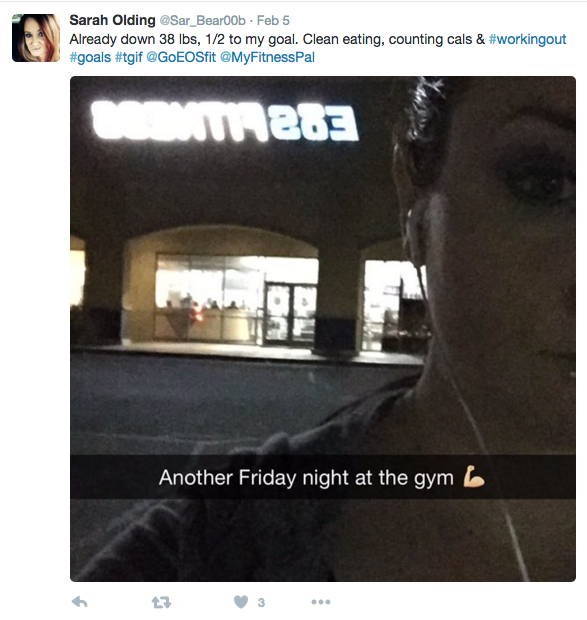Open Sarah Olding's profile picture

(x=36, y=38)
